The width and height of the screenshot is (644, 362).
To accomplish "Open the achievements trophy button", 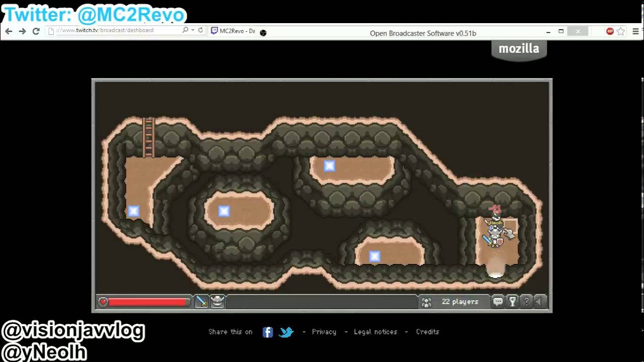I will [x=512, y=302].
